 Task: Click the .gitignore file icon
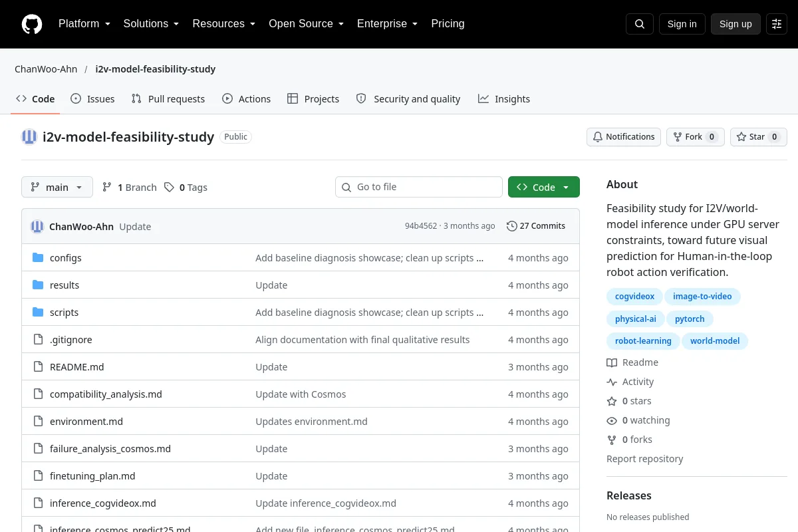tap(38, 340)
